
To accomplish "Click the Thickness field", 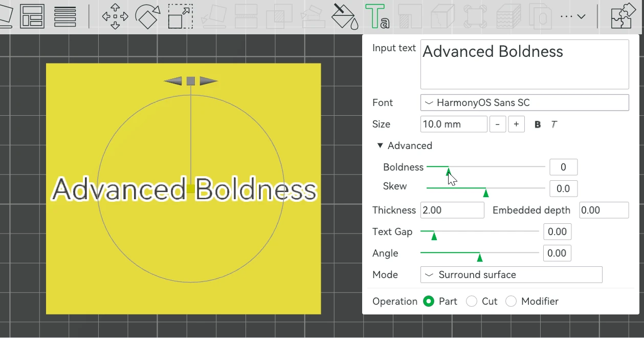I will coord(452,210).
